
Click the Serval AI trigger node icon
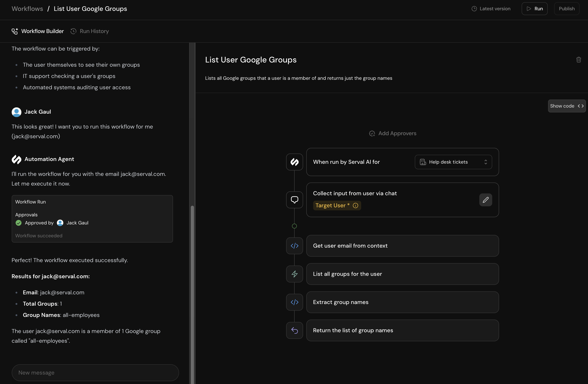tap(294, 162)
